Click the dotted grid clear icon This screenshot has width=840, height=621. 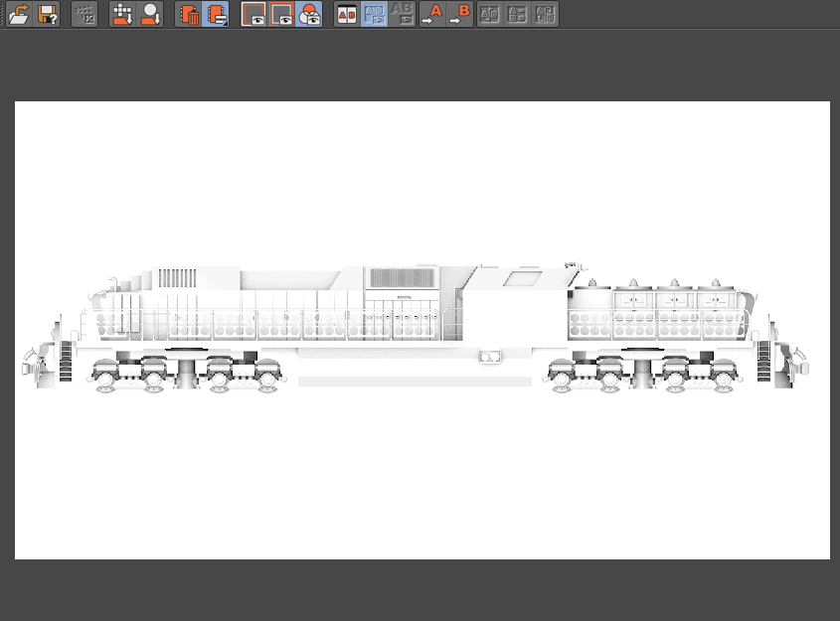84,14
